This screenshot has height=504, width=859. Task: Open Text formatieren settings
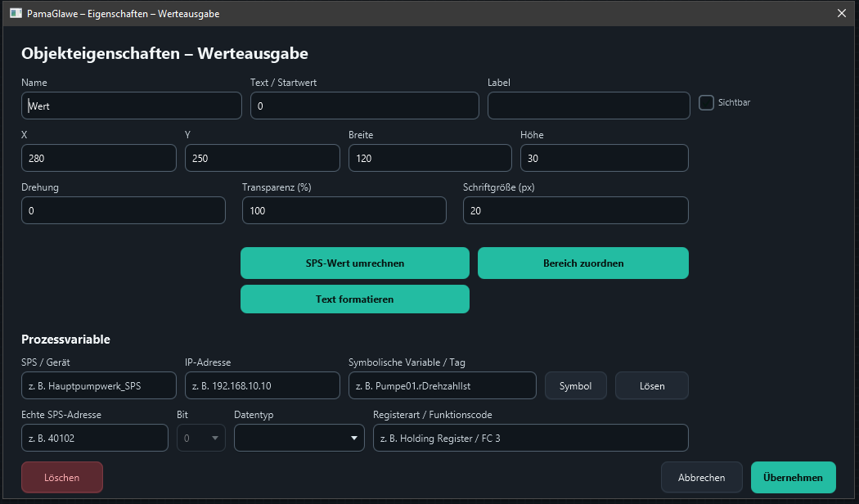355,299
